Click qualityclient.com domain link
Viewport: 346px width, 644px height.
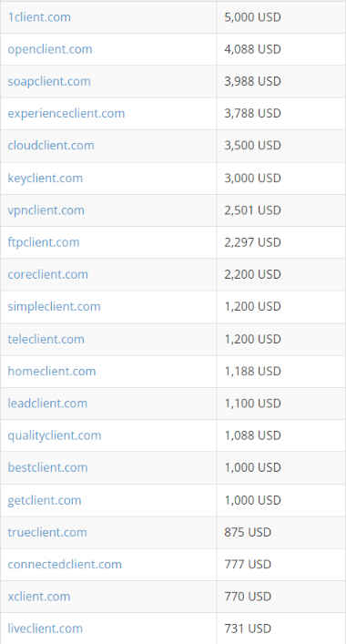point(55,435)
